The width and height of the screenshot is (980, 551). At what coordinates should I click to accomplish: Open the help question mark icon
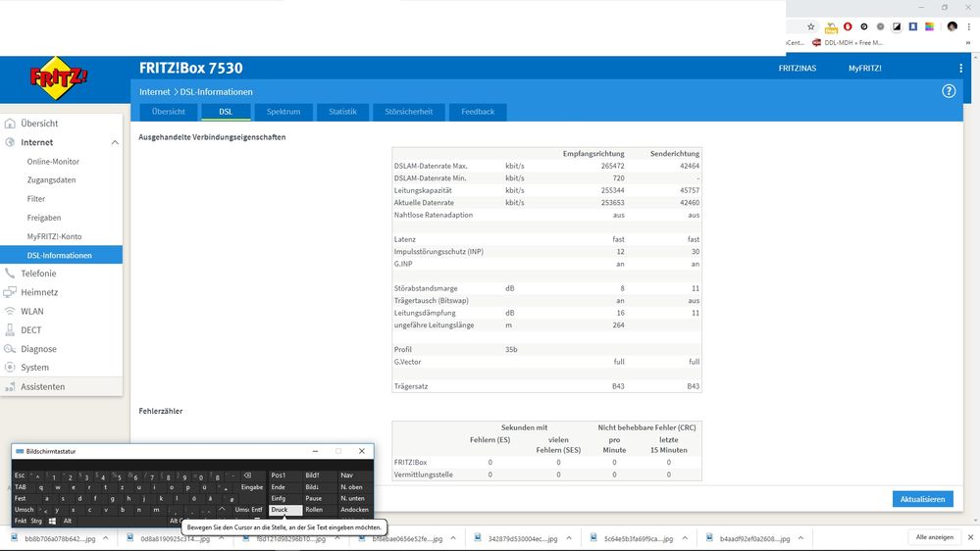tap(949, 91)
